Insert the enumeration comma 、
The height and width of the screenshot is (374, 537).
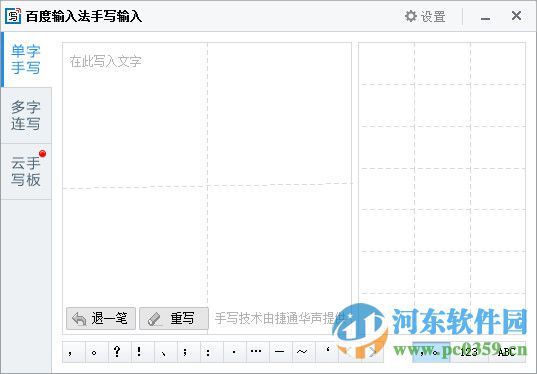coord(165,352)
